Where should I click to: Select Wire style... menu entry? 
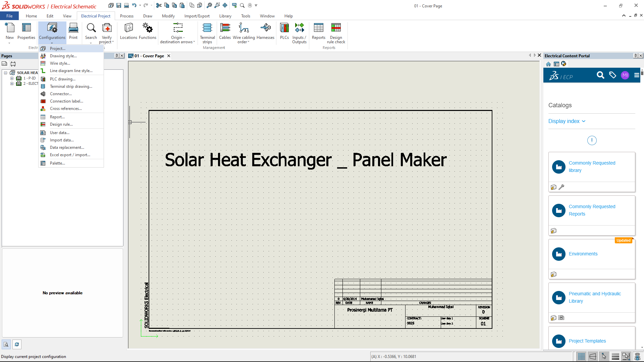coord(60,63)
